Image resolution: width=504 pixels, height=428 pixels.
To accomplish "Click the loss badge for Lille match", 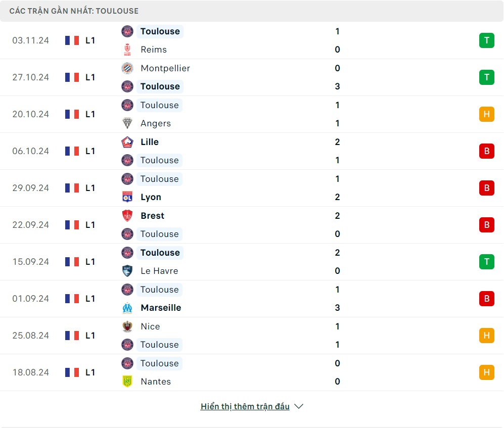I will click(x=486, y=151).
